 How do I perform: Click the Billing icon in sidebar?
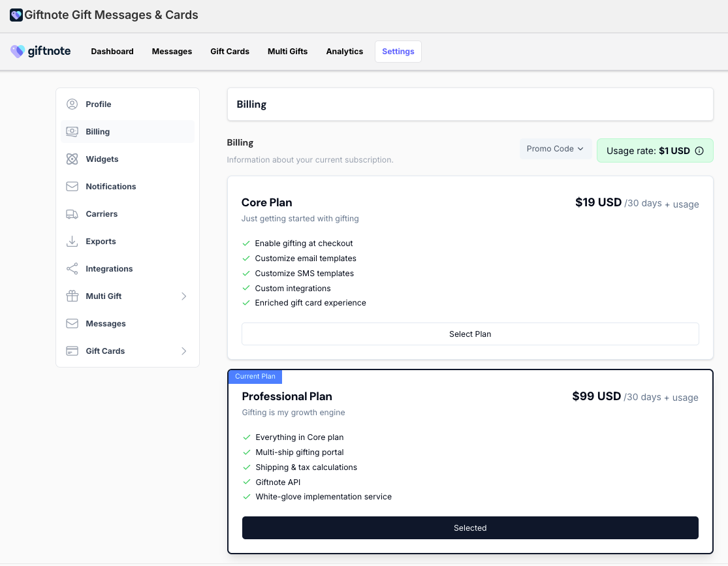coord(72,132)
